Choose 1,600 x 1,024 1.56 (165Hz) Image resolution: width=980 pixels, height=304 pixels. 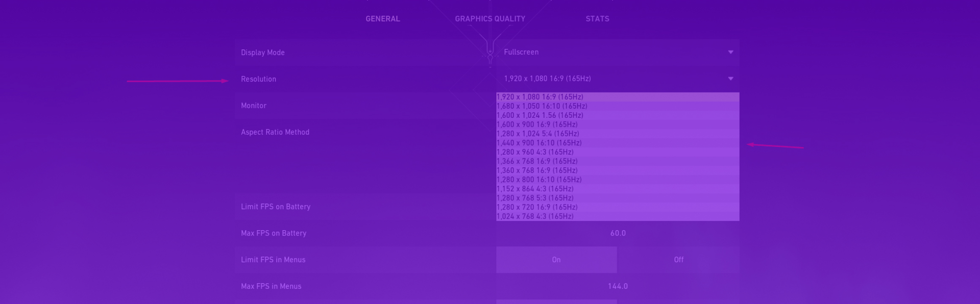tap(618, 115)
